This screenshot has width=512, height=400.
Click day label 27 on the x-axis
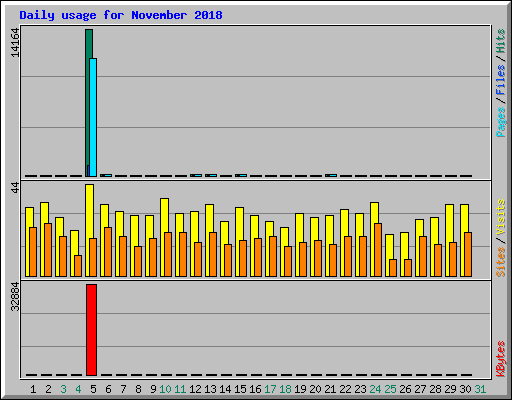(x=420, y=389)
